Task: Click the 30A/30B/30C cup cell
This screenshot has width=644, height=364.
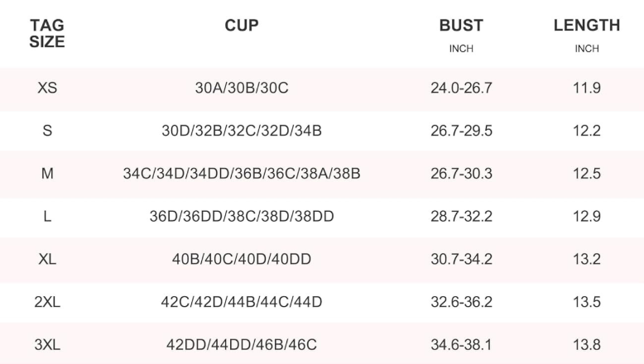Action: (x=242, y=88)
